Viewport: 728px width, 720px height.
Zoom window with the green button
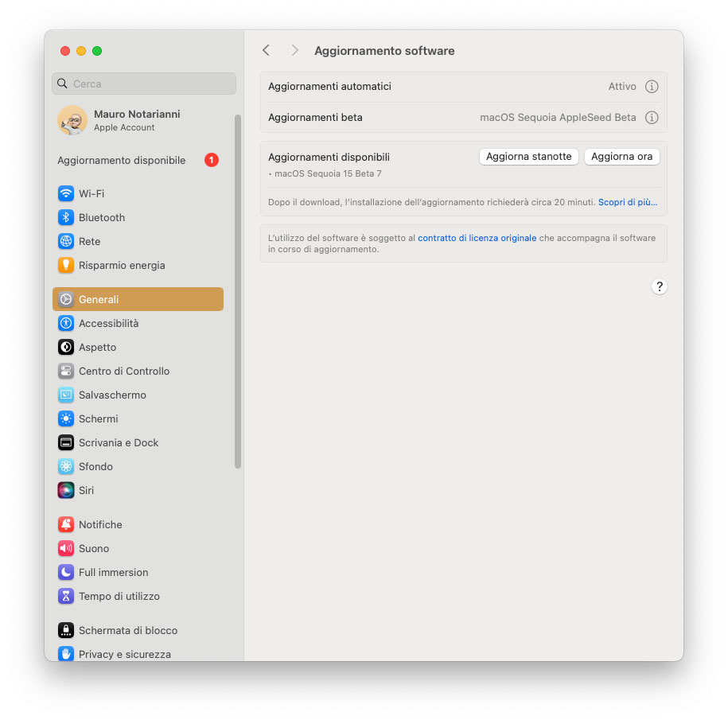pos(97,51)
